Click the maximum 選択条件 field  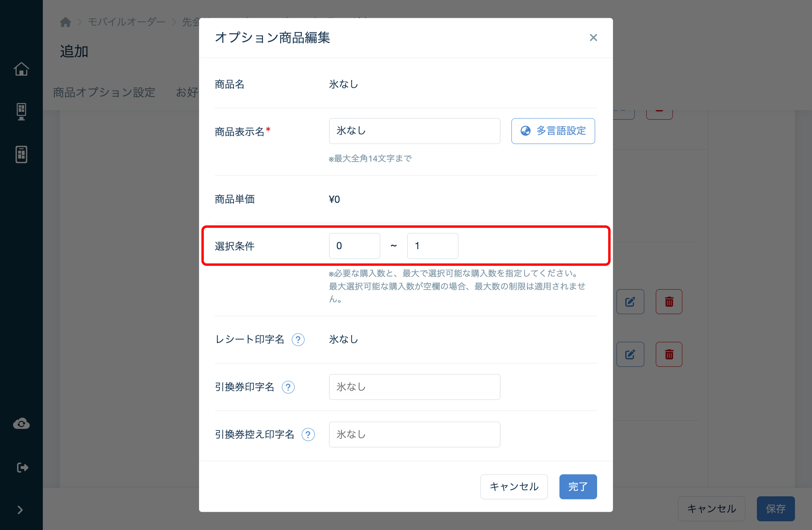433,246
